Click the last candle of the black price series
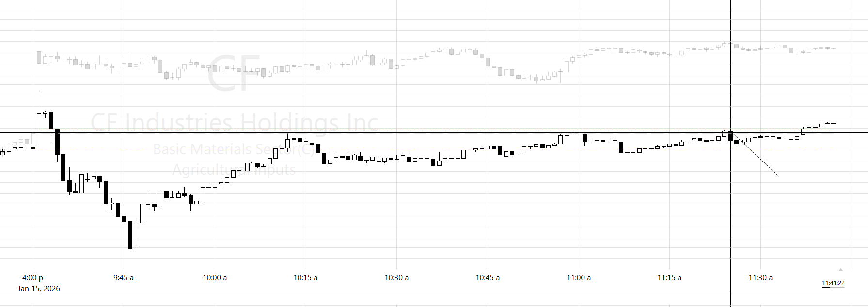868x307 pixels. click(x=833, y=123)
